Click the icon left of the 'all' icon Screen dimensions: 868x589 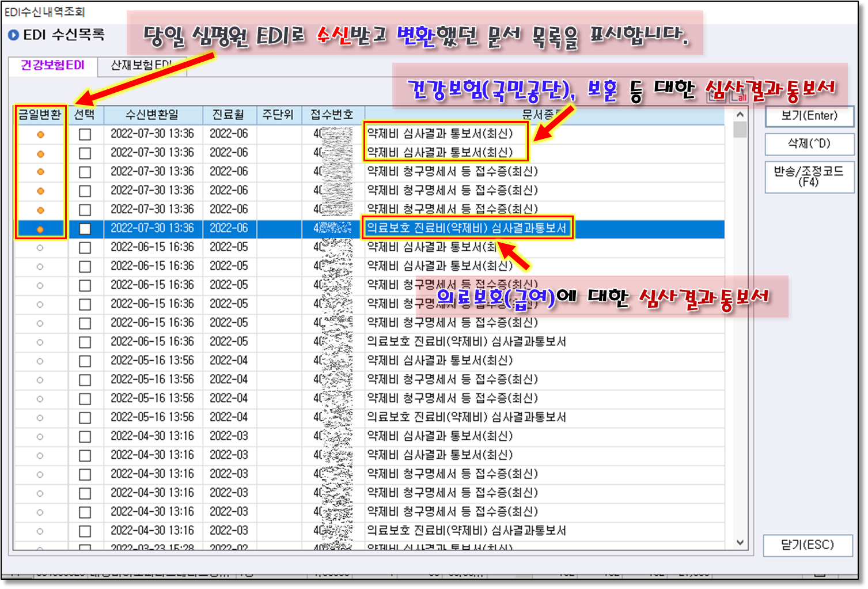[x=718, y=95]
